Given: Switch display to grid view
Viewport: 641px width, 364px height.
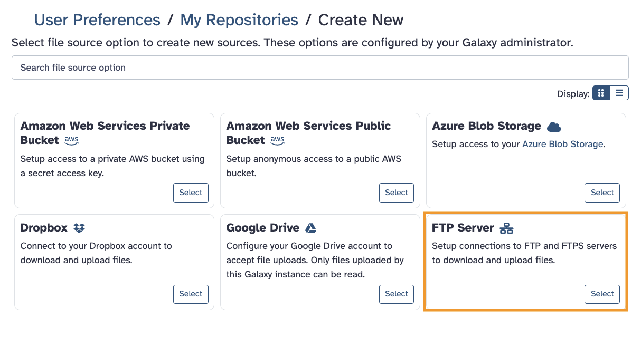Looking at the screenshot, I should [601, 93].
